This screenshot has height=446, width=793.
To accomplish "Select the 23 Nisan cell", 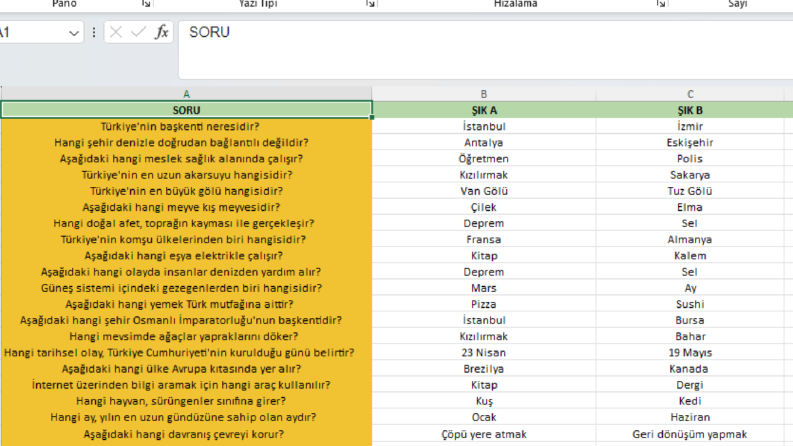I will point(484,352).
